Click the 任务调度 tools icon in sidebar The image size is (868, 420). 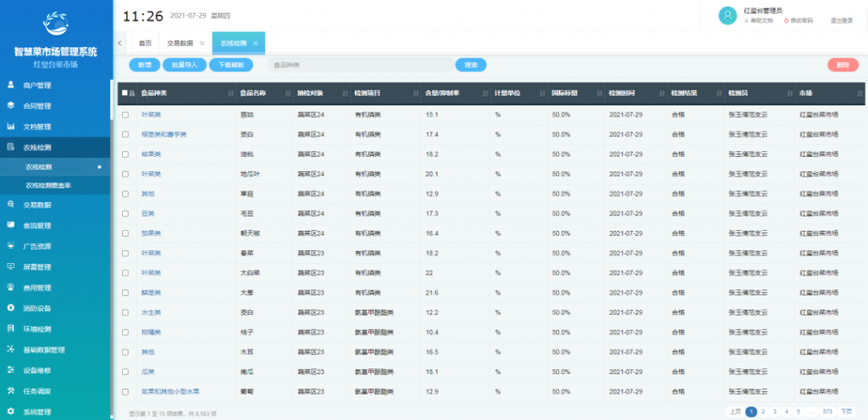coord(10,391)
